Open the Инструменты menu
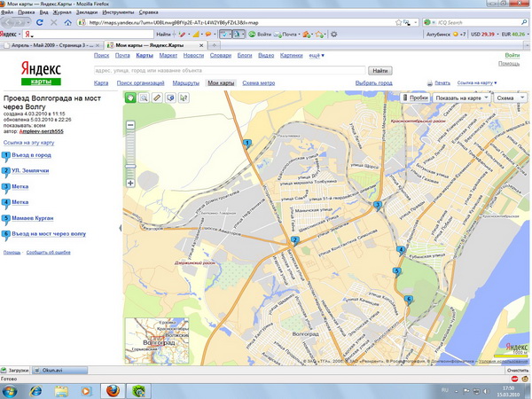This screenshot has height=399, width=532. 118,12
